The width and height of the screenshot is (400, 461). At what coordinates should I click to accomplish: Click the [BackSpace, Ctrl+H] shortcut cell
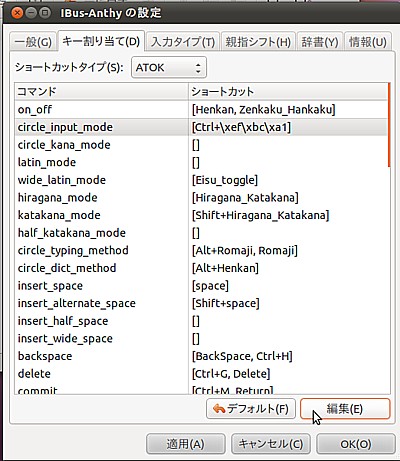click(288, 356)
